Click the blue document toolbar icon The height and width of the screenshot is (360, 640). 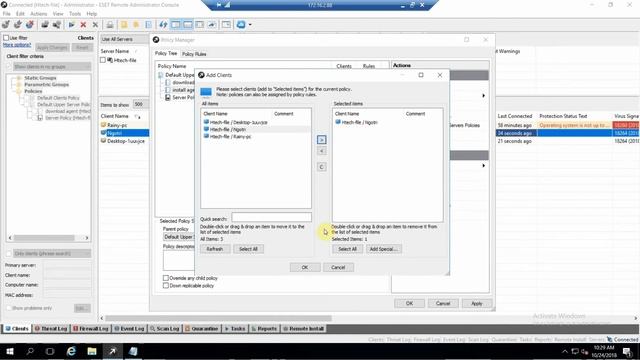click(x=149, y=25)
